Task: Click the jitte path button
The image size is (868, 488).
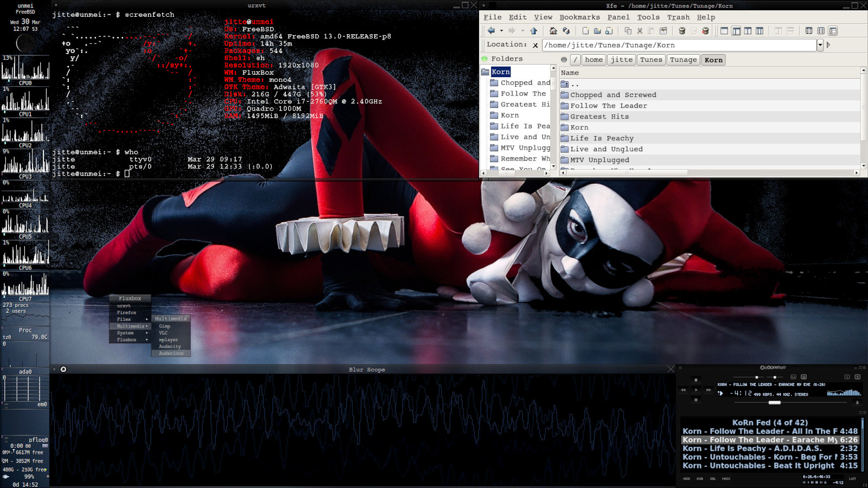Action: click(x=622, y=60)
